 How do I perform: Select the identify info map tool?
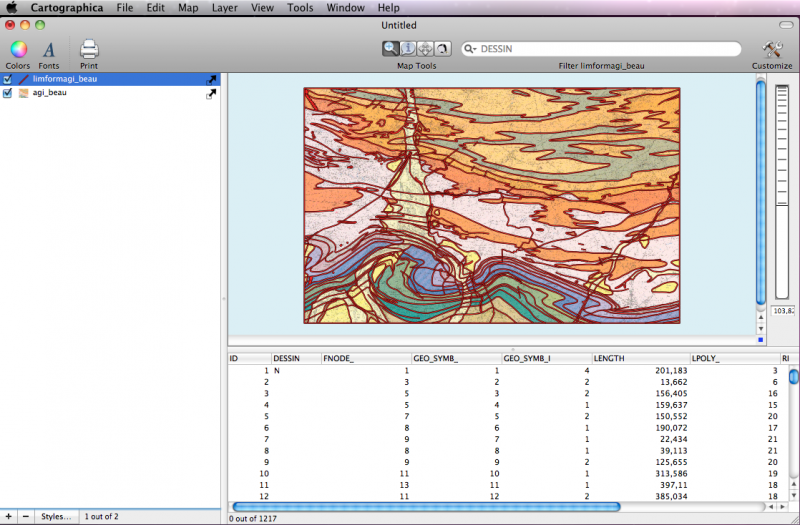click(x=407, y=48)
